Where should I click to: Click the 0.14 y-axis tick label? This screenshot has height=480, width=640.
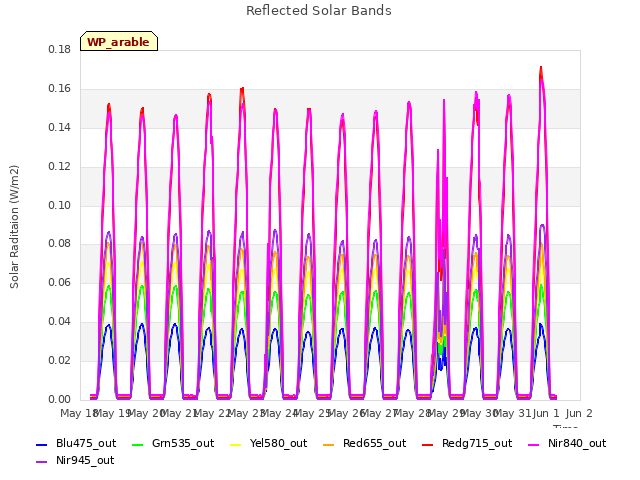[59, 128]
